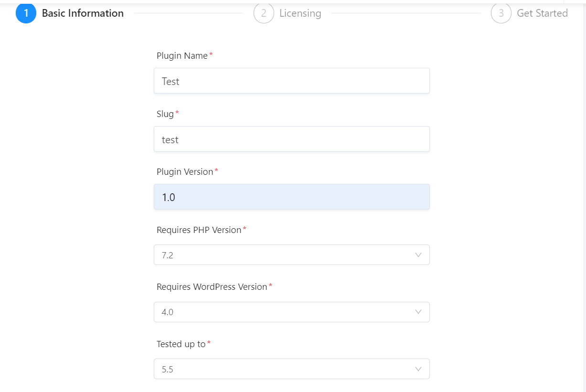
Task: Click the Slug input field
Action: pos(291,139)
